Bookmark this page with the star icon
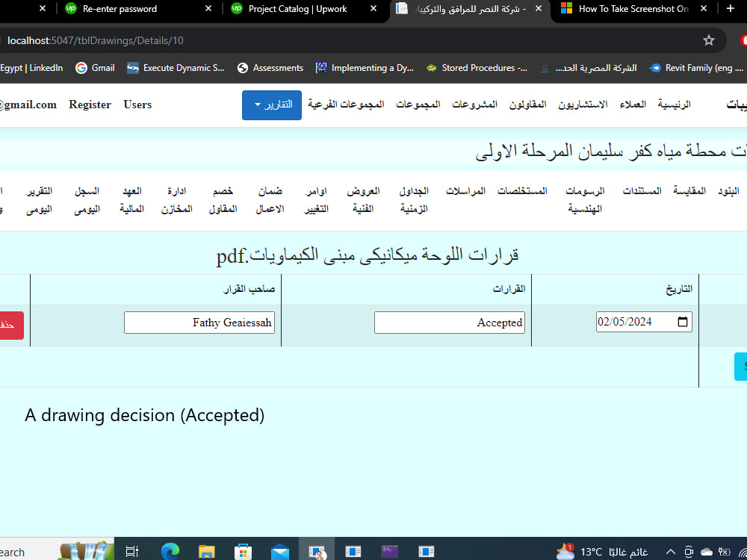The width and height of the screenshot is (747, 560). coord(708,40)
